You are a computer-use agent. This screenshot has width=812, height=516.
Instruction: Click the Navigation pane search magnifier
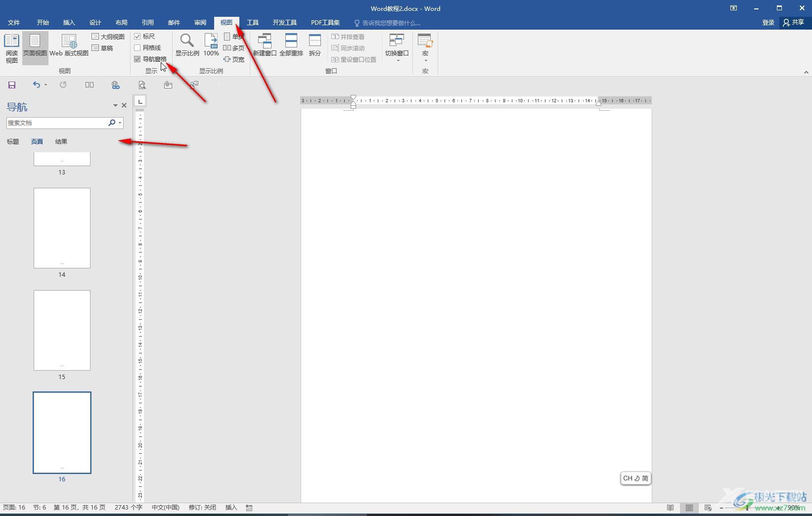click(x=112, y=123)
